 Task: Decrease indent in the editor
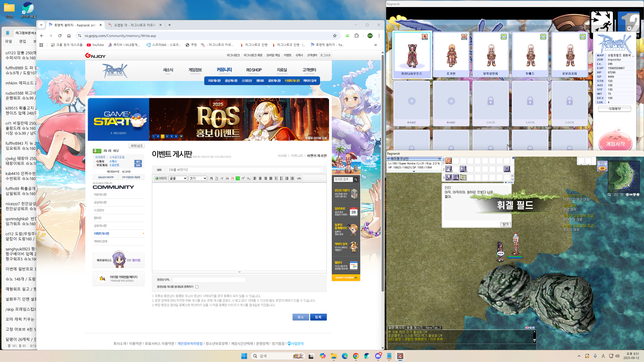(287, 178)
